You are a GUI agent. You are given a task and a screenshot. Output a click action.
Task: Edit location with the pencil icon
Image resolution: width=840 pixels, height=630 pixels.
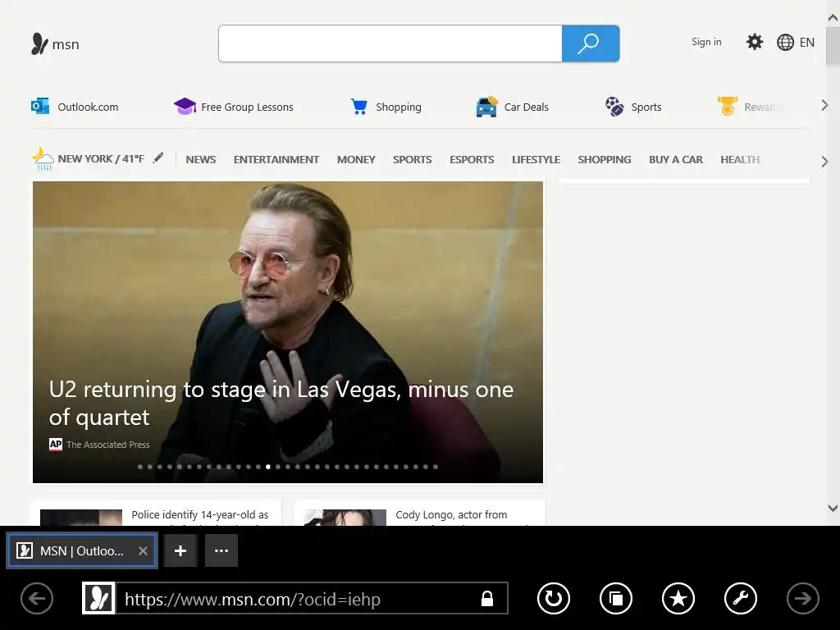[158, 158]
